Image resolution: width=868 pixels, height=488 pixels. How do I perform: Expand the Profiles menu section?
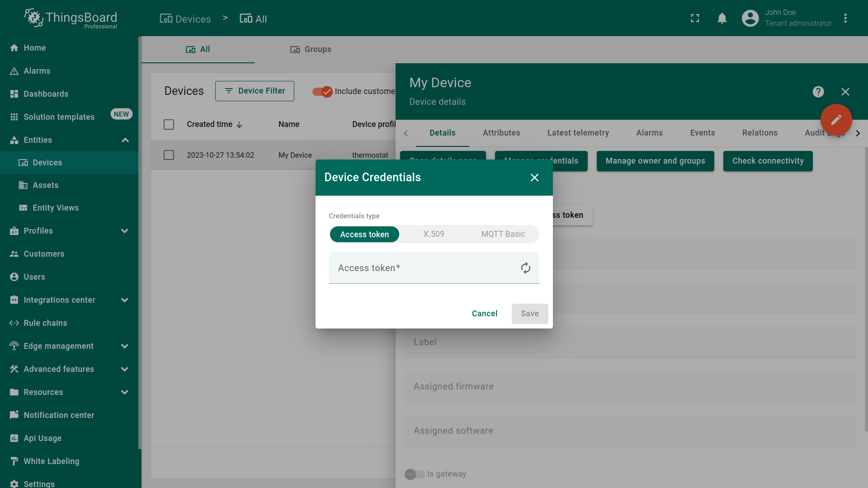click(x=125, y=231)
